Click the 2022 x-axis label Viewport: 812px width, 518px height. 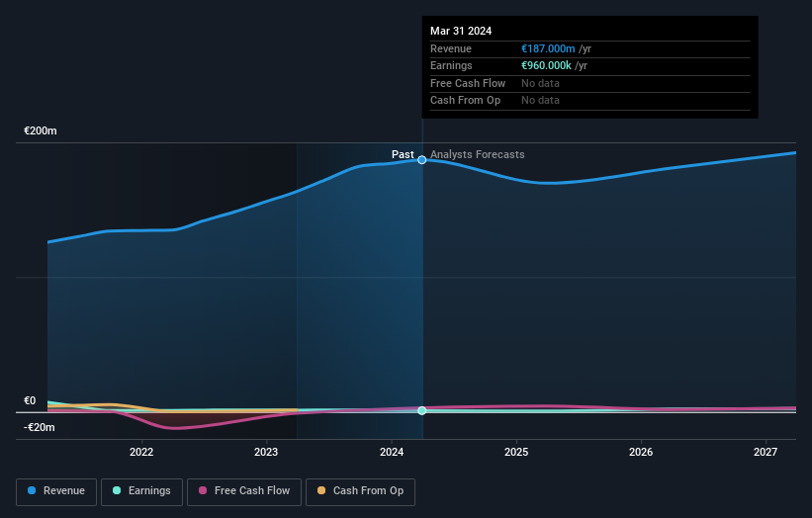pyautogui.click(x=141, y=453)
